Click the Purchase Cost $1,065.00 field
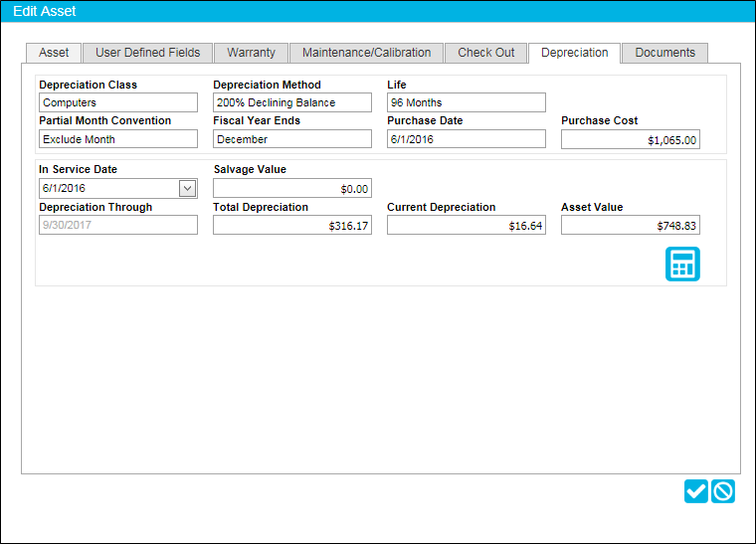This screenshot has height=544, width=756. [x=630, y=139]
